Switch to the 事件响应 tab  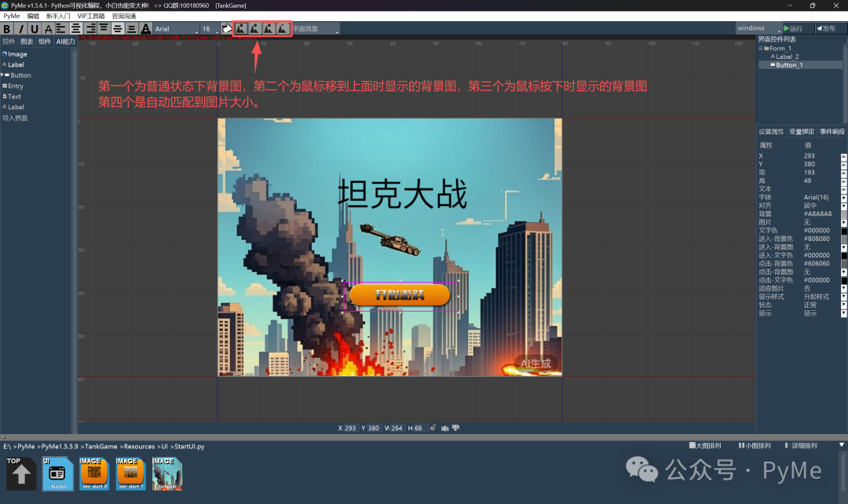[x=832, y=132]
